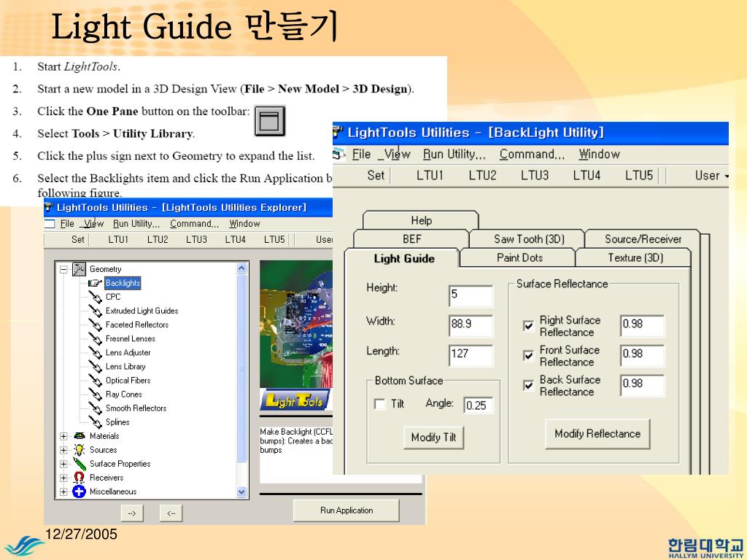The height and width of the screenshot is (560, 747).
Task: Click the CPC item icon
Action: 96,297
